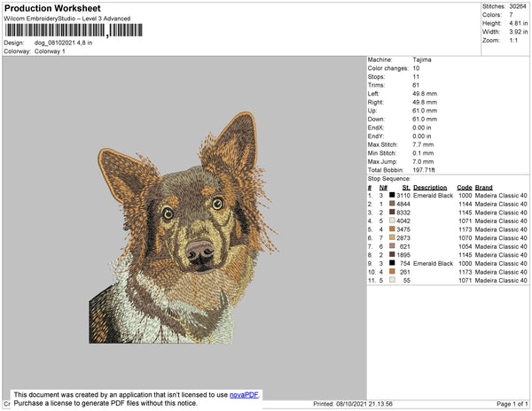Viewport: 532px width, 411px height.
Task: Click thread code '1070' in row 6
Action: click(x=465, y=238)
